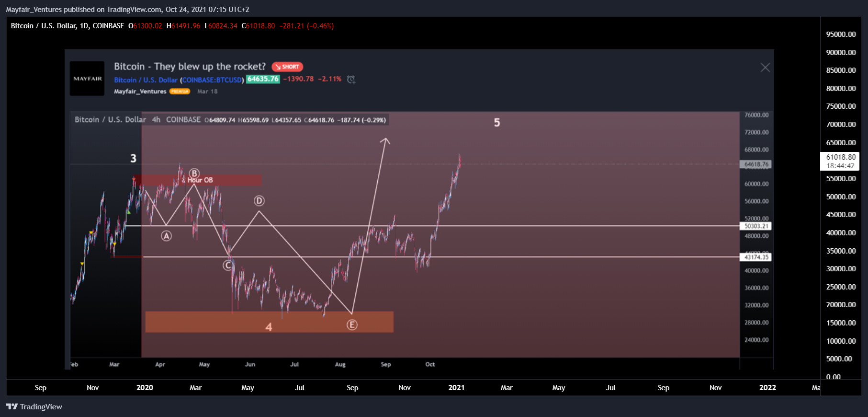Click the projected arrow tip near 70000
This screenshot has height=417, width=868.
click(385, 140)
